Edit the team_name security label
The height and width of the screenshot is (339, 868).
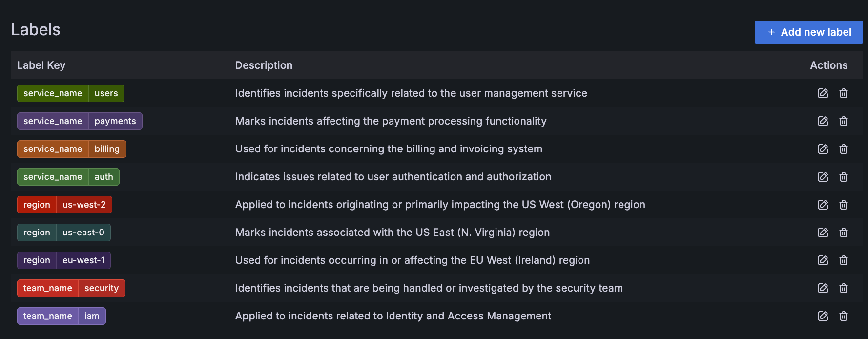[x=823, y=288]
